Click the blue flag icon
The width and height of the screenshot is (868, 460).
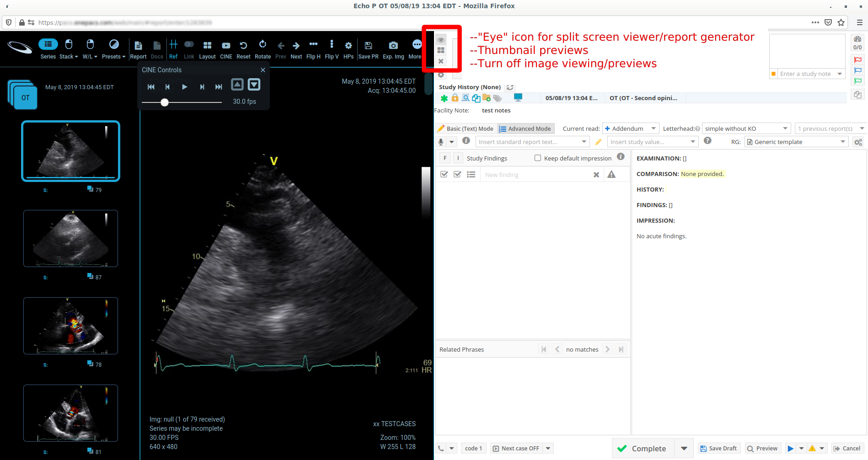[858, 70]
